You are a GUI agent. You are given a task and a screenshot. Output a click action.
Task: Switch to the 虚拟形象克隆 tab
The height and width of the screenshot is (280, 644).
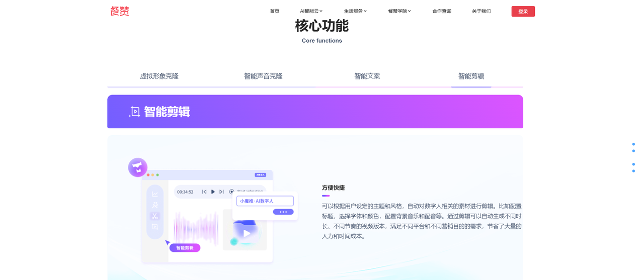tap(159, 76)
